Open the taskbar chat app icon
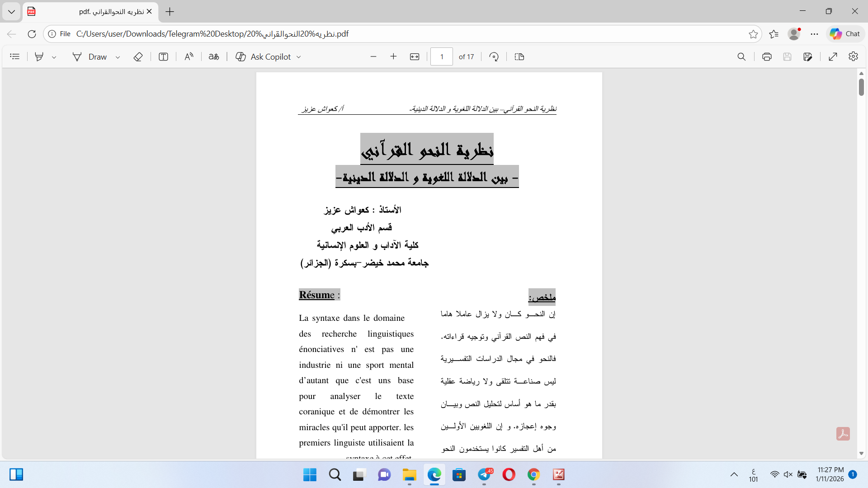The width and height of the screenshot is (868, 488). click(384, 474)
